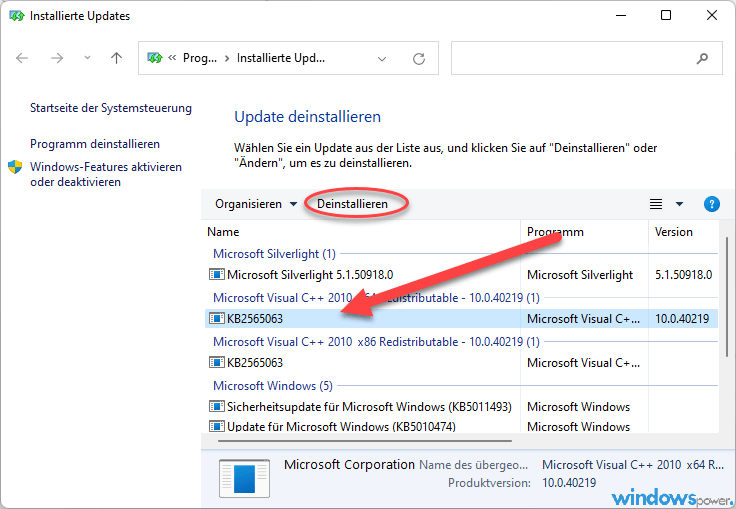Select the Installierte Upd... breadcrumb
This screenshot has width=736, height=509.
(x=281, y=58)
